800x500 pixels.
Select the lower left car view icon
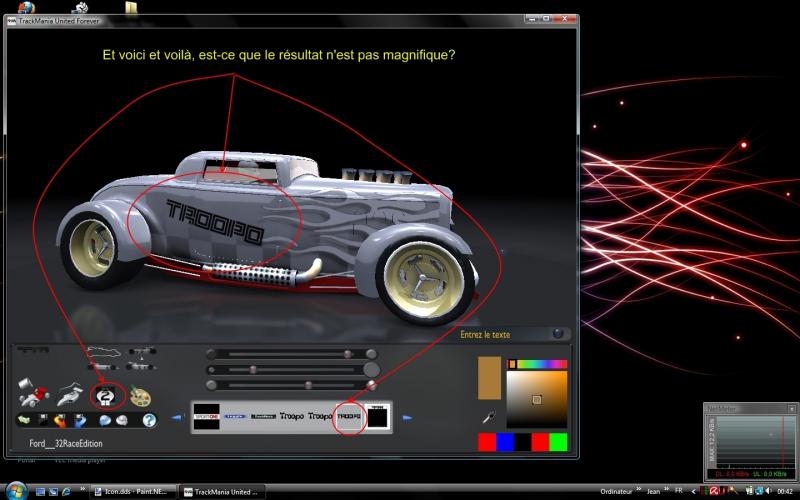(x=103, y=366)
